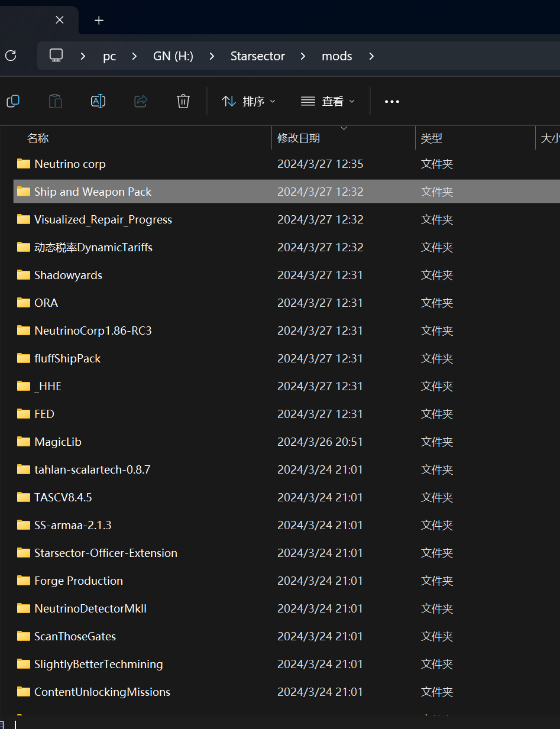Select the MagicLib folder

pyautogui.click(x=58, y=442)
